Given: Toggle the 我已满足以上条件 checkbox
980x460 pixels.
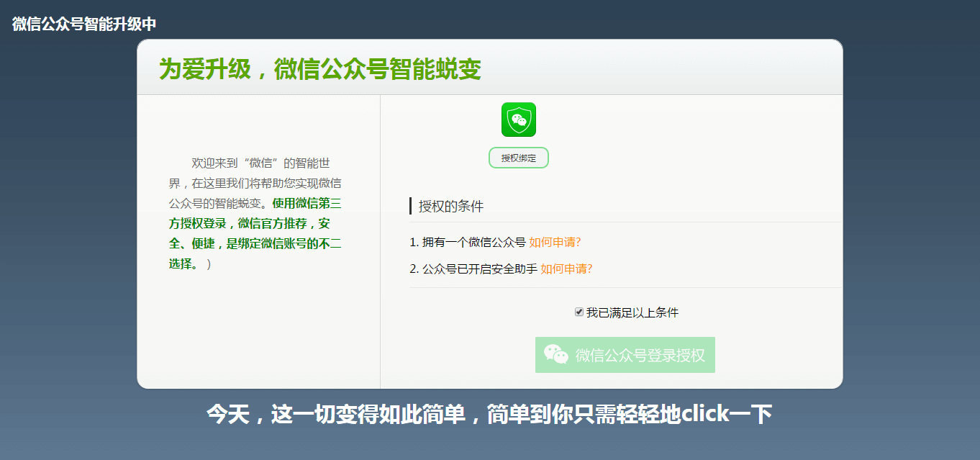Looking at the screenshot, I should point(579,312).
